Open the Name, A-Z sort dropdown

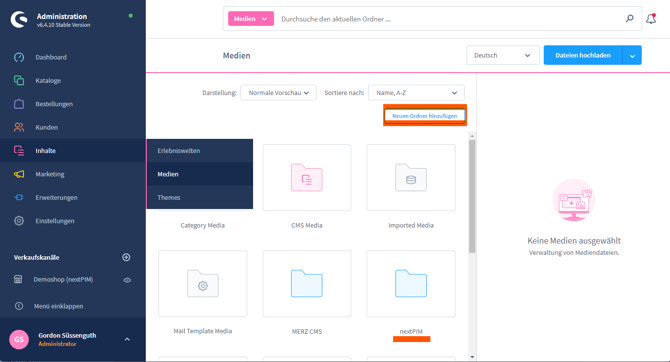pyautogui.click(x=416, y=93)
